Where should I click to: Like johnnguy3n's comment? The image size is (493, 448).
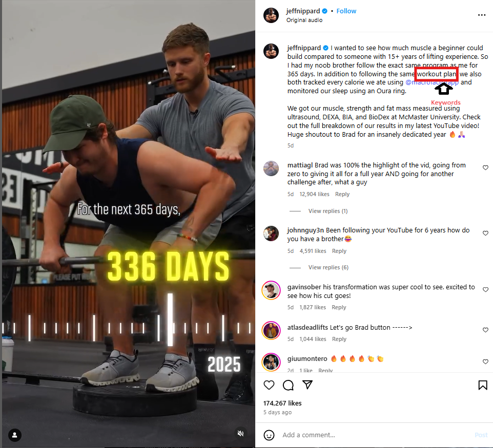pyautogui.click(x=485, y=233)
